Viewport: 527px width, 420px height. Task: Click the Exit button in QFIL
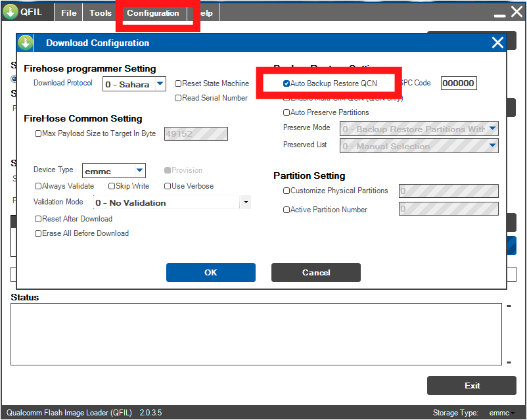tap(472, 385)
